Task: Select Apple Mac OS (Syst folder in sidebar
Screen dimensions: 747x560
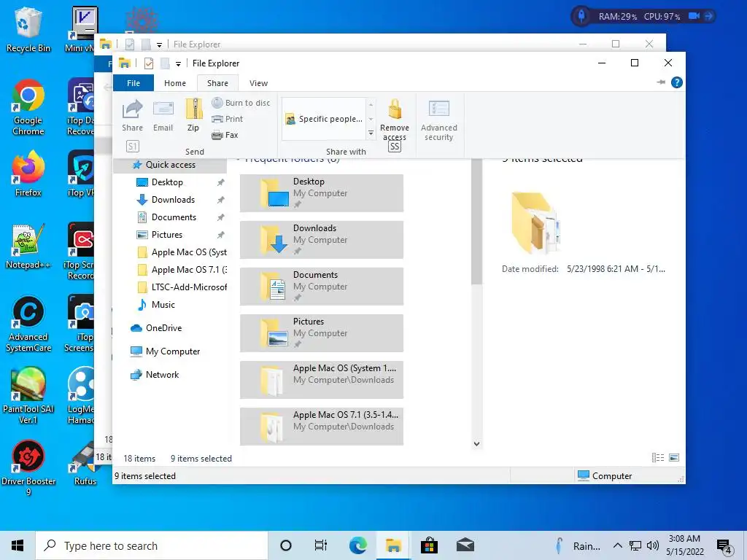Action: [181, 252]
